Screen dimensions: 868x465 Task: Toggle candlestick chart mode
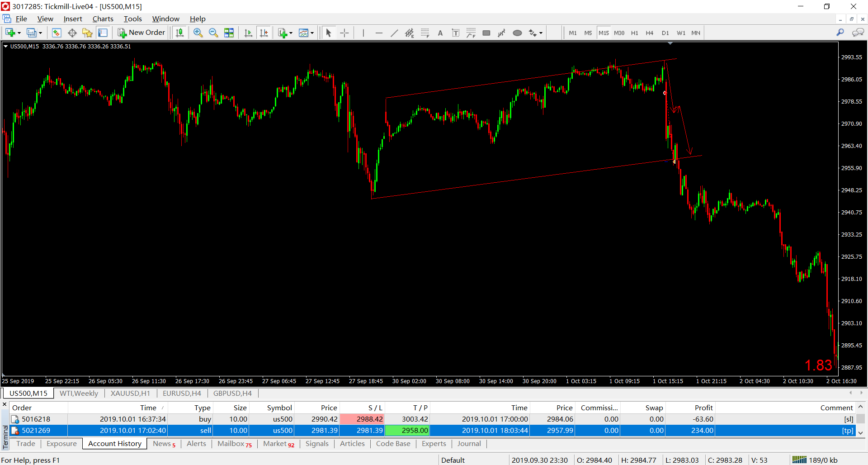click(180, 33)
